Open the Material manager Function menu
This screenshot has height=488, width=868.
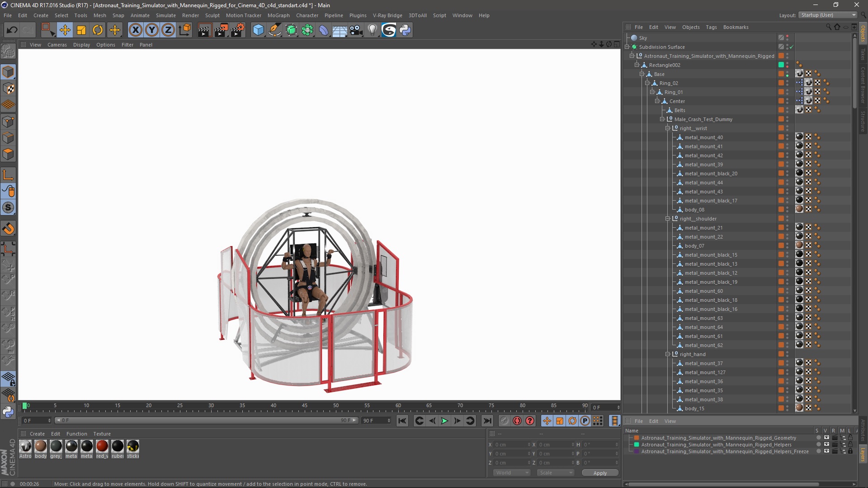(x=76, y=434)
